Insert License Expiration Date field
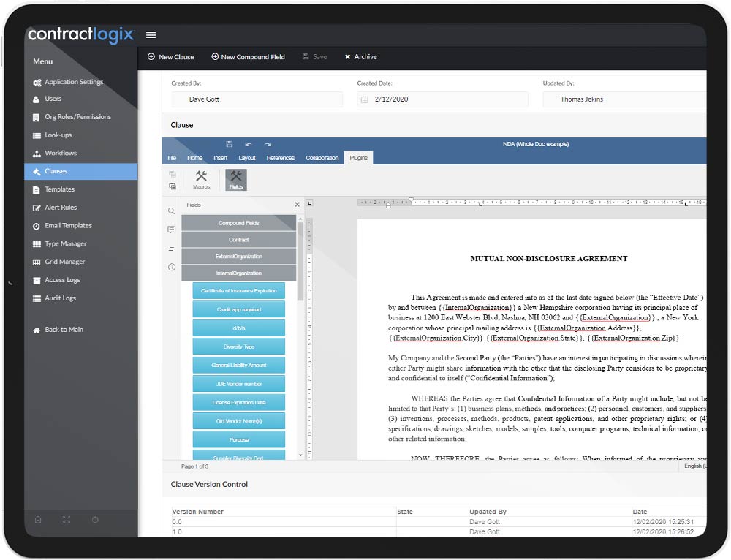 click(239, 403)
